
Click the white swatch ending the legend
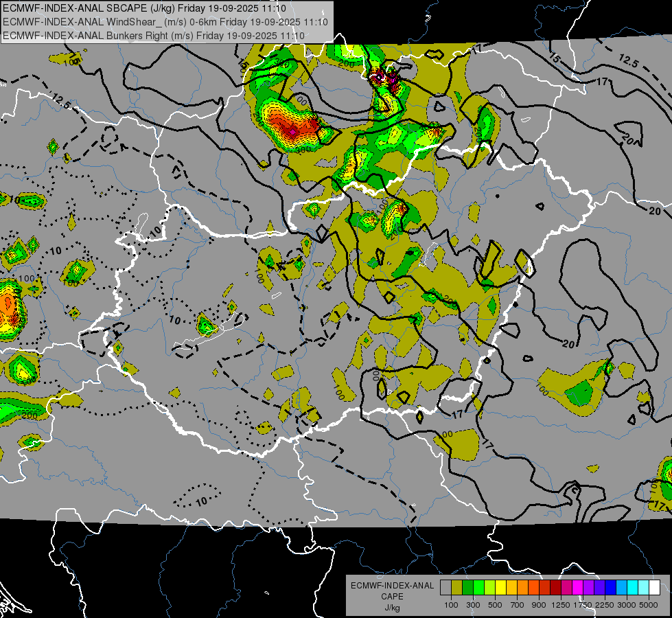pyautogui.click(x=655, y=588)
